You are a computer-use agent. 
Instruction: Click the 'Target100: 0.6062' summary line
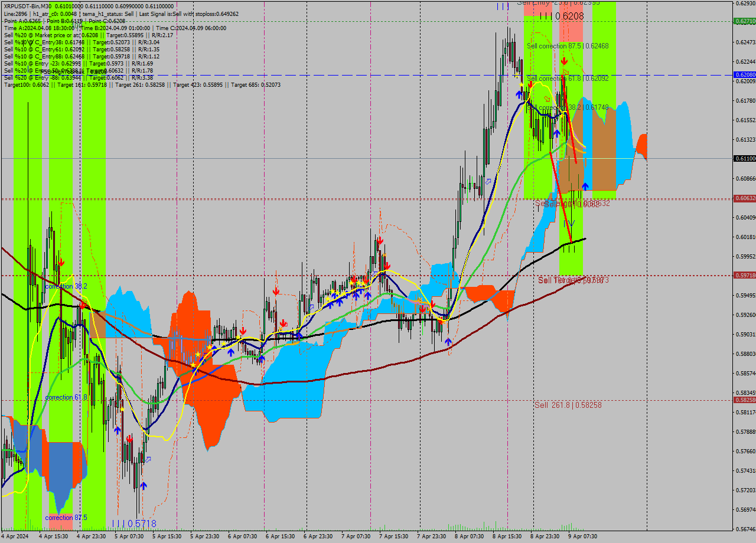pos(142,85)
